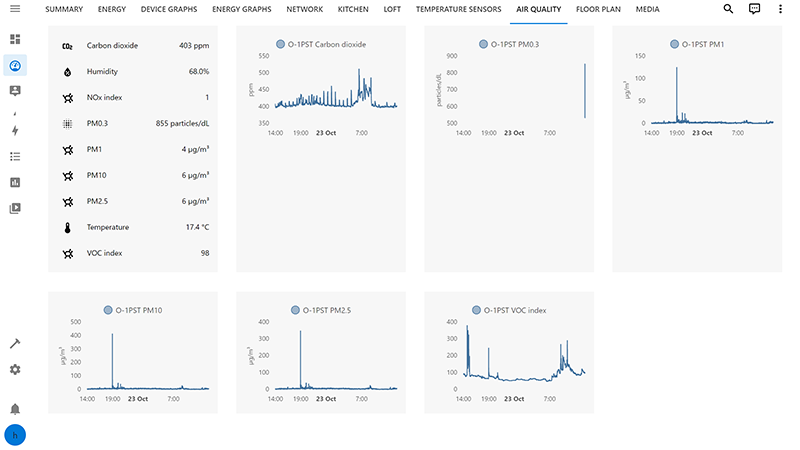Screen dimensions: 800x450
Task: Click the molecule icon beside PM10 row
Action: coord(67,176)
